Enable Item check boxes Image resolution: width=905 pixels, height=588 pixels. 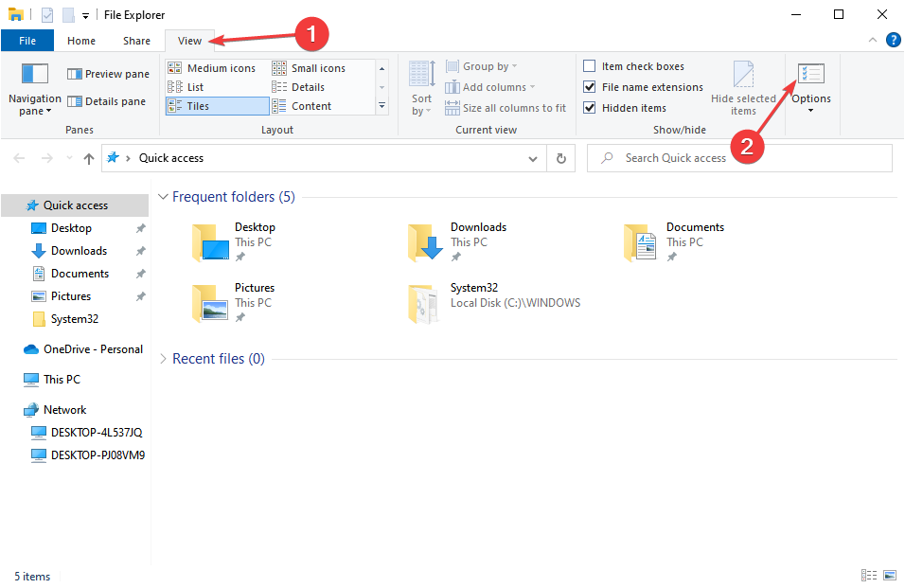coord(591,65)
